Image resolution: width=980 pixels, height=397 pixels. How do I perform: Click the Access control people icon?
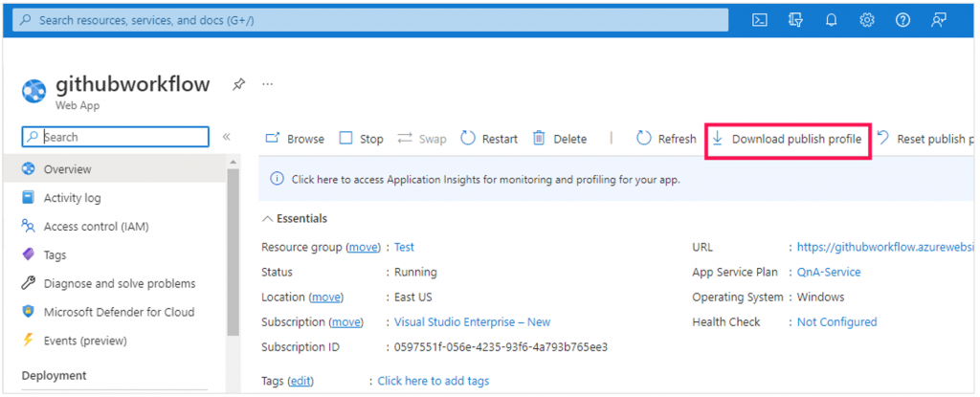28,226
